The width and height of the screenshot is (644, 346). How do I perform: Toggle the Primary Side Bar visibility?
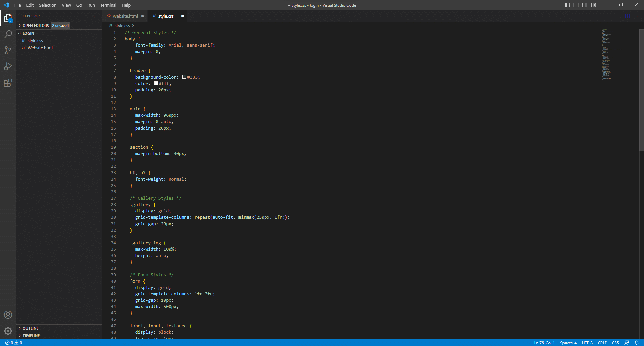coord(567,5)
